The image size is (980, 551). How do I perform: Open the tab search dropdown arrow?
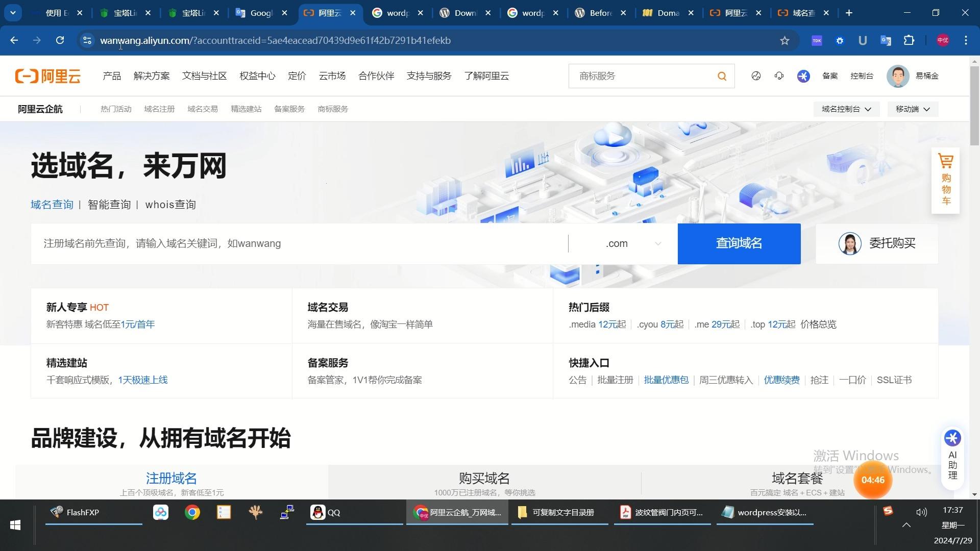pos(13,13)
